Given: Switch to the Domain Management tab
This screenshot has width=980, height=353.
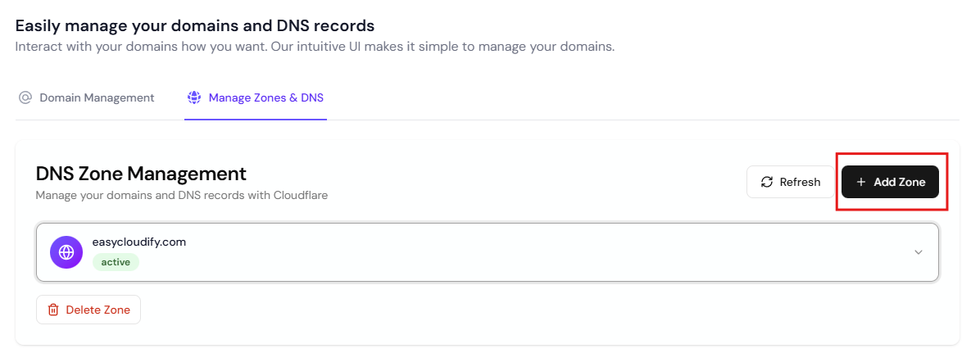Looking at the screenshot, I should point(97,97).
